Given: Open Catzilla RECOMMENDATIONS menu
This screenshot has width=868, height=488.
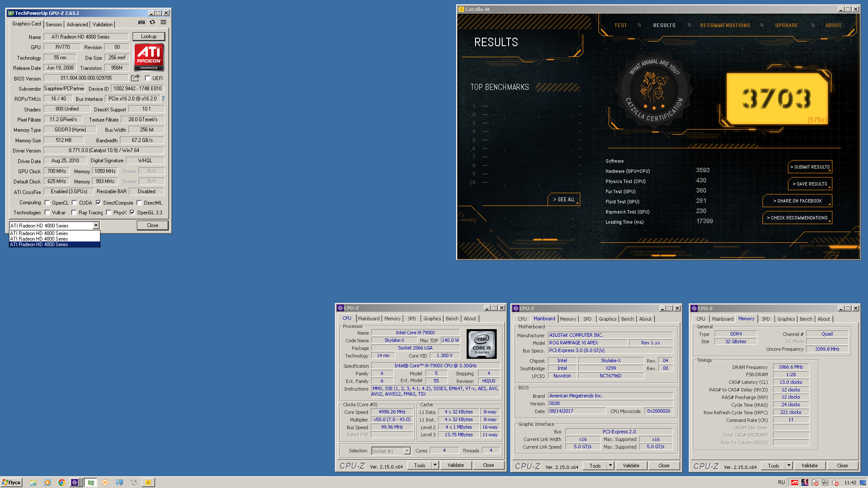Looking at the screenshot, I should coord(725,25).
